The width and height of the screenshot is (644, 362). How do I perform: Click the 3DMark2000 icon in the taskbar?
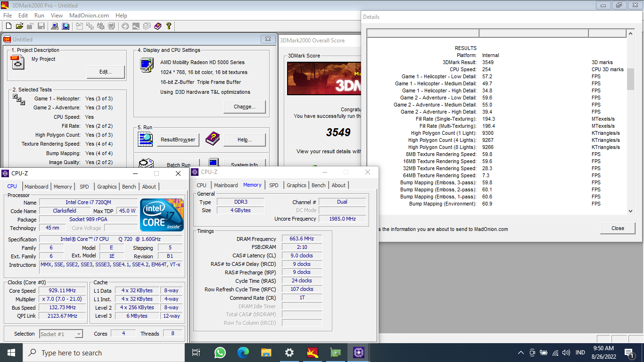click(x=313, y=353)
